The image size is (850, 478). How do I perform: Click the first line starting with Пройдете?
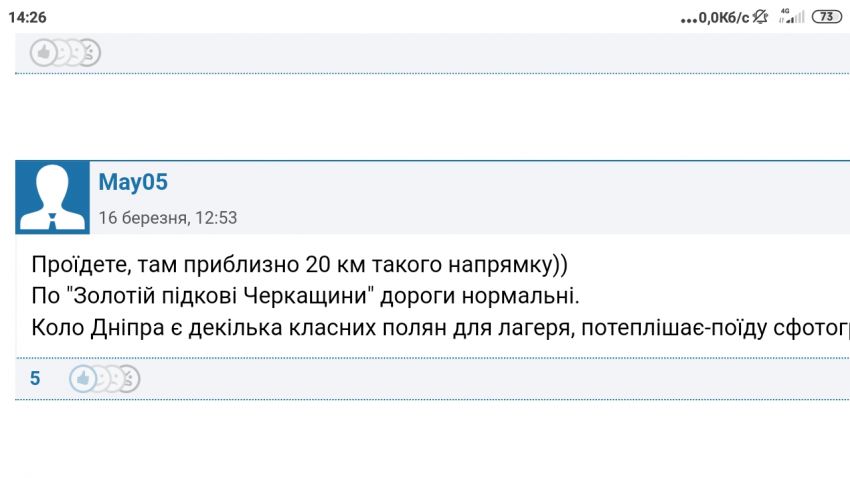tap(299, 265)
